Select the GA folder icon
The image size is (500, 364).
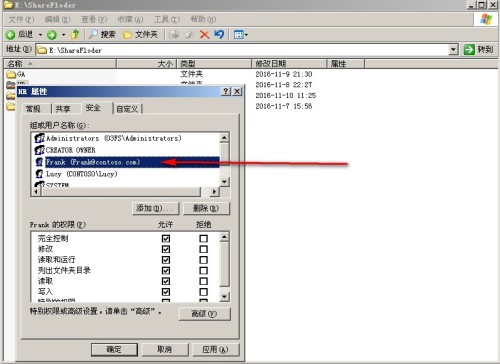tap(11, 74)
